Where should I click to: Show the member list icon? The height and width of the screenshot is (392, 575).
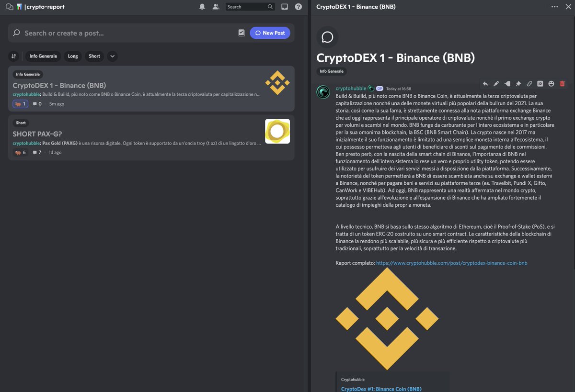tap(216, 7)
